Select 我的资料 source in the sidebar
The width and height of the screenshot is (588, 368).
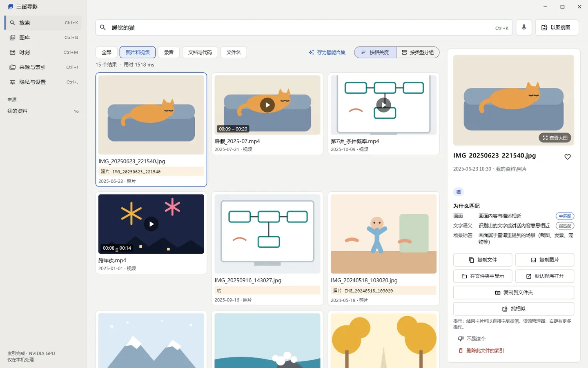43,111
